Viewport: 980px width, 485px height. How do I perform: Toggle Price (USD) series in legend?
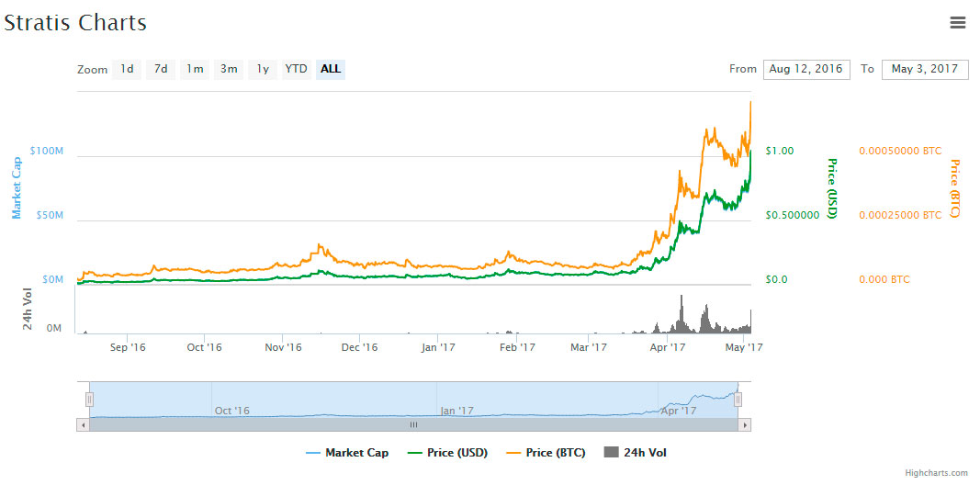pyautogui.click(x=447, y=453)
